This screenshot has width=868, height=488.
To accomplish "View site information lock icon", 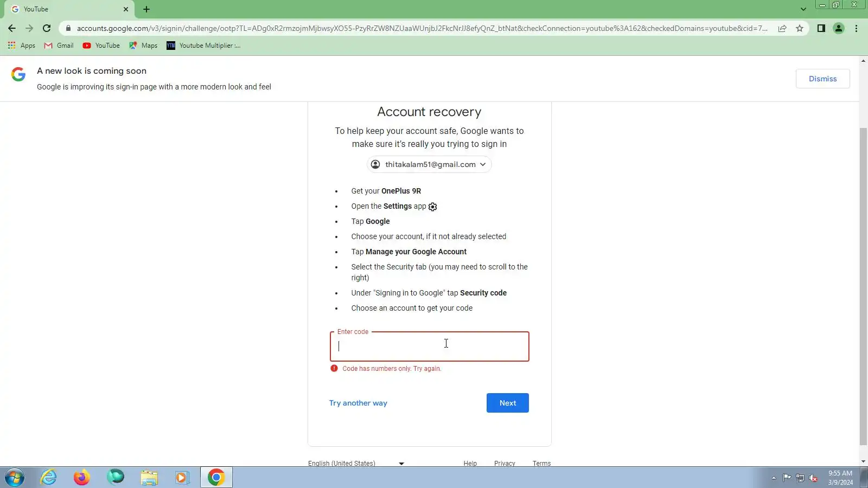I will tap(68, 28).
